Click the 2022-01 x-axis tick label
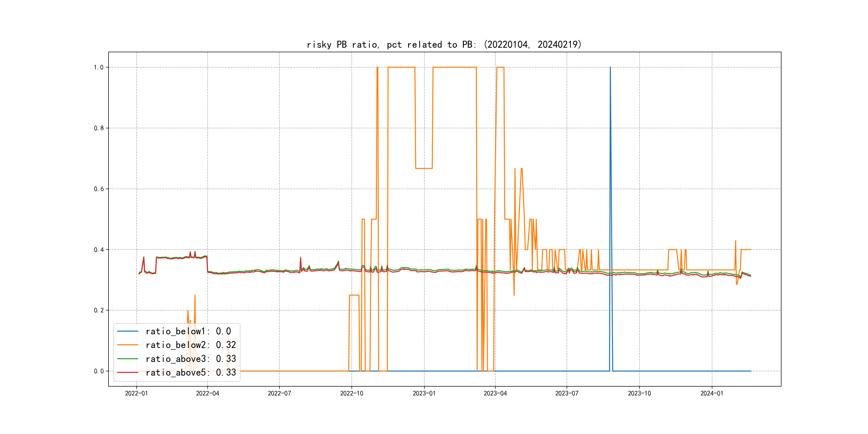This screenshot has height=434, width=868. pyautogui.click(x=136, y=393)
